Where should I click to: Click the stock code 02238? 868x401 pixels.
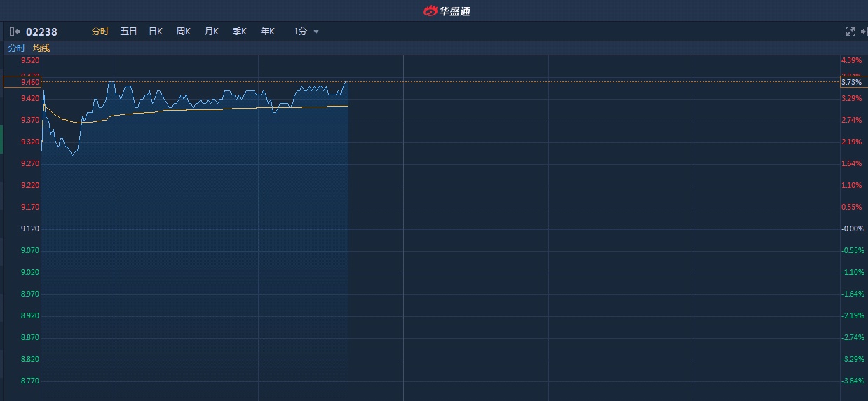(41, 32)
